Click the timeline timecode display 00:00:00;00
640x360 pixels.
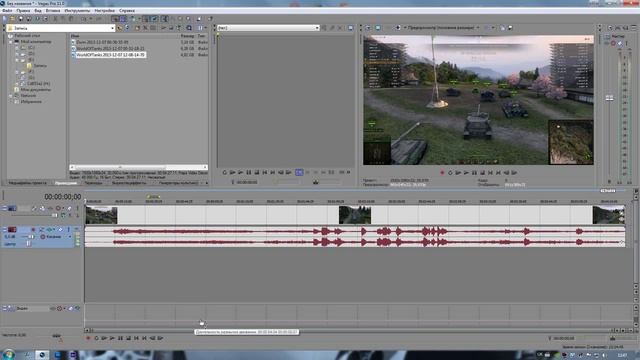pyautogui.click(x=62, y=197)
